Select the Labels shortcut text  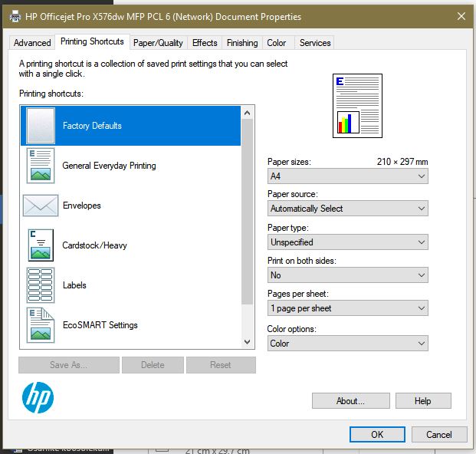[74, 285]
